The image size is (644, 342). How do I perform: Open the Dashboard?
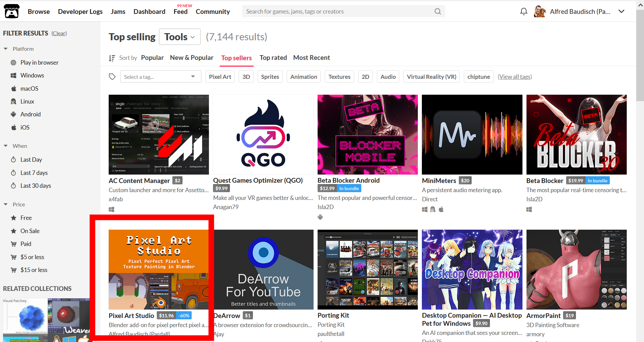click(x=149, y=12)
